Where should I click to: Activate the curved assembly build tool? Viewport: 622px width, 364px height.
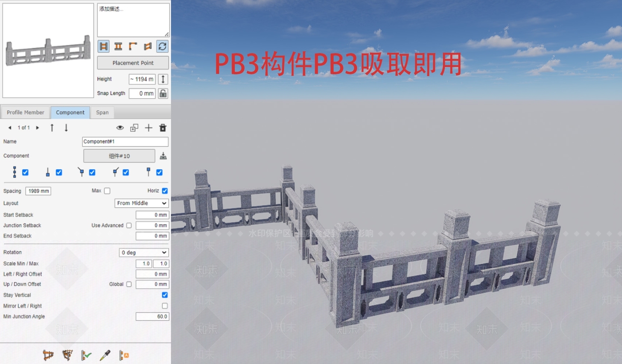coord(67,355)
